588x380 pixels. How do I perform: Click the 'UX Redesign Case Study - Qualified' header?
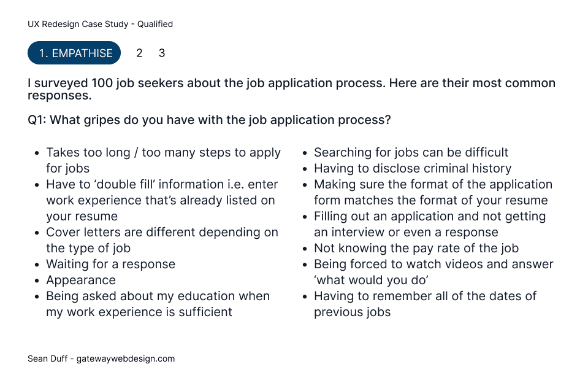(100, 24)
